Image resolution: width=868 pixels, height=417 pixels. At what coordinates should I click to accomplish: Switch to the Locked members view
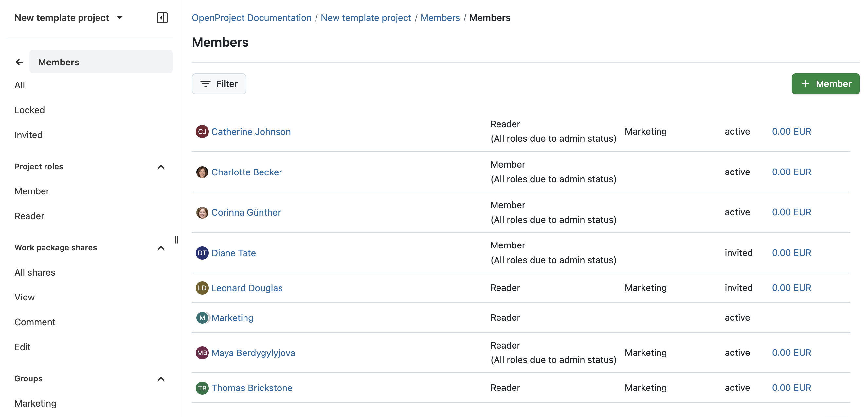(x=30, y=110)
